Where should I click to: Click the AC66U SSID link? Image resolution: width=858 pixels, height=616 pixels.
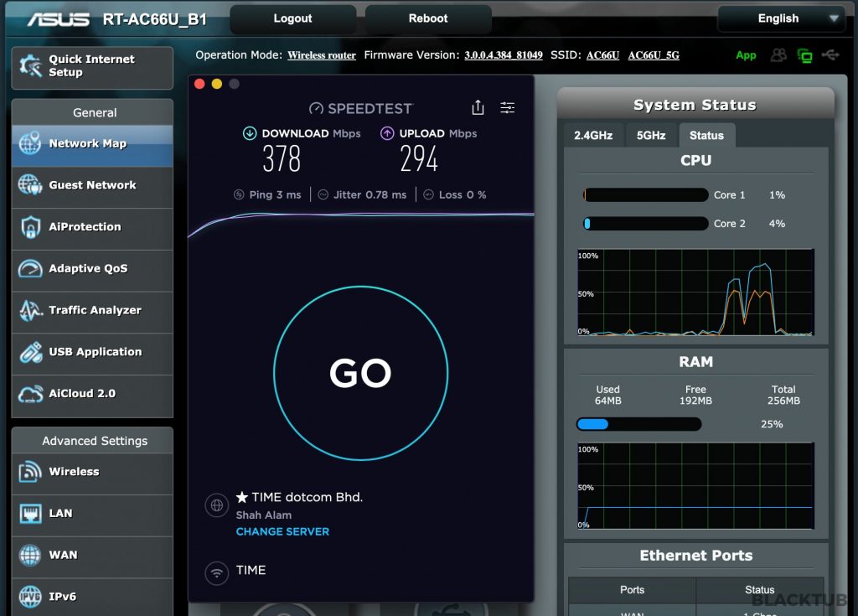click(x=602, y=55)
